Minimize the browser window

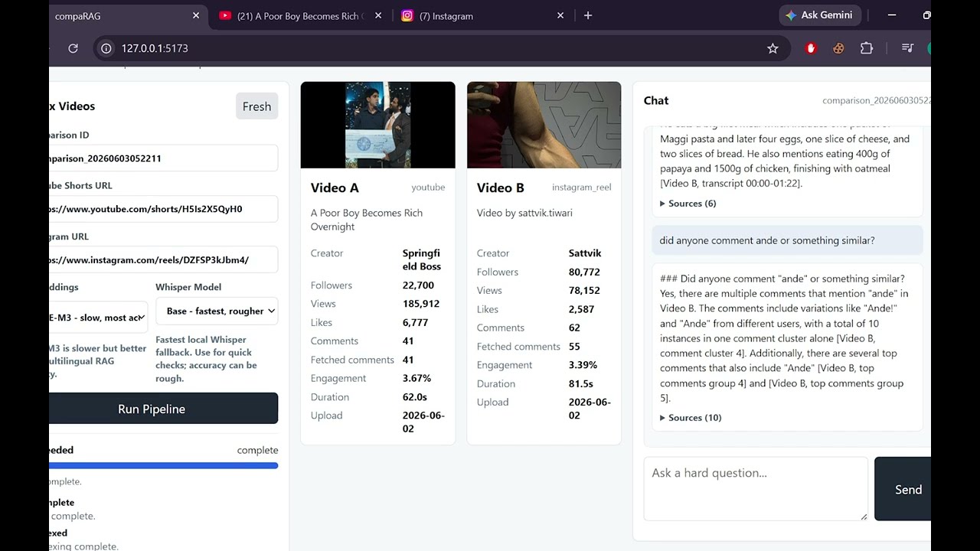pos(892,15)
